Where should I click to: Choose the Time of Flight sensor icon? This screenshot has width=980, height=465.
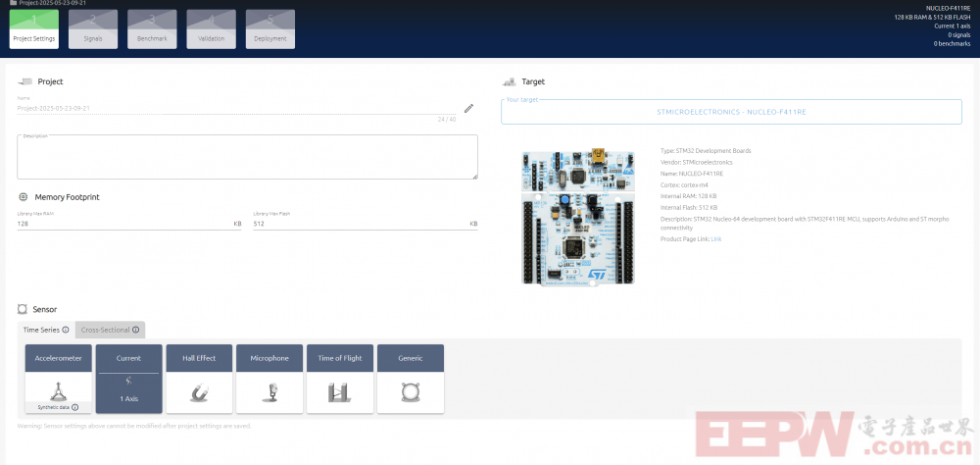click(340, 392)
